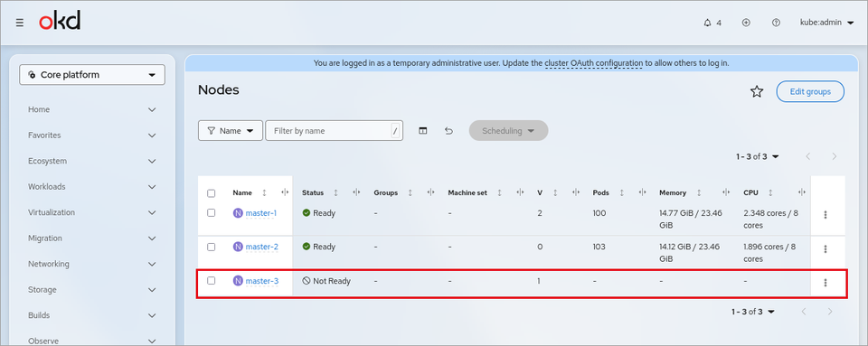Tick the master-3 row checkbox

(x=211, y=281)
